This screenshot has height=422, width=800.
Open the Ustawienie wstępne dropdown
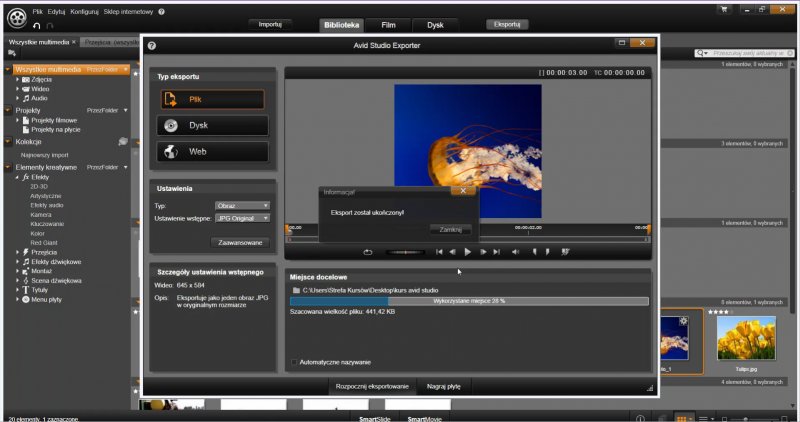[x=243, y=218]
